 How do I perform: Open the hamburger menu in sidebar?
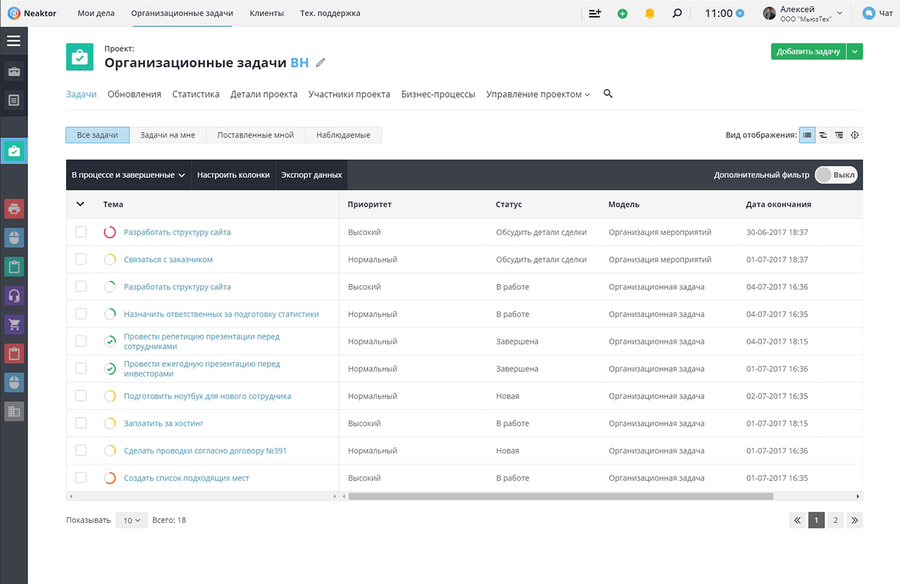(14, 40)
